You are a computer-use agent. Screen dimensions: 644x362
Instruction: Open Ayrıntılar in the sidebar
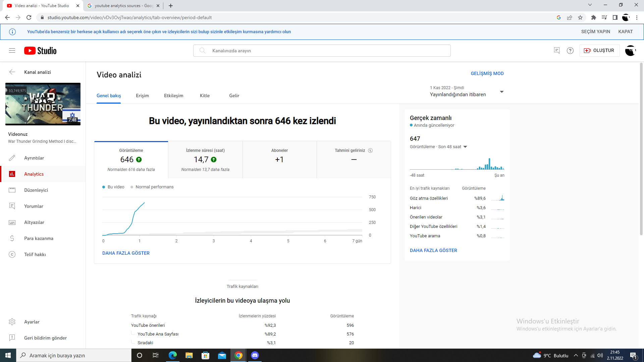(43, 158)
